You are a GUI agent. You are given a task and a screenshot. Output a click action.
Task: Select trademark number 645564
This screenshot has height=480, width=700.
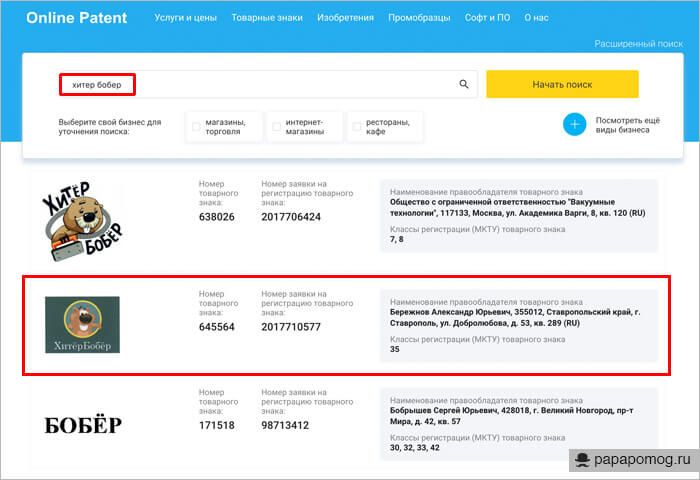click(217, 327)
